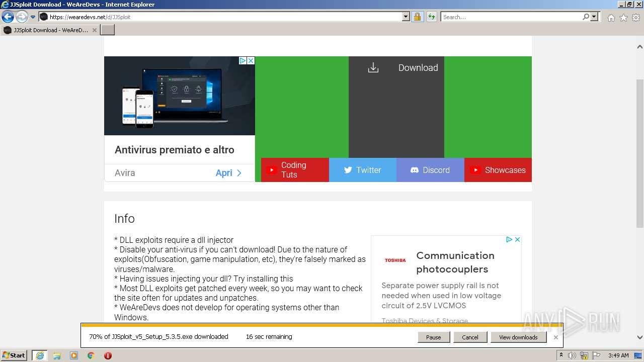Click the Toshiba logo in ad
Viewport: 644px width, 362px height.
(395, 260)
